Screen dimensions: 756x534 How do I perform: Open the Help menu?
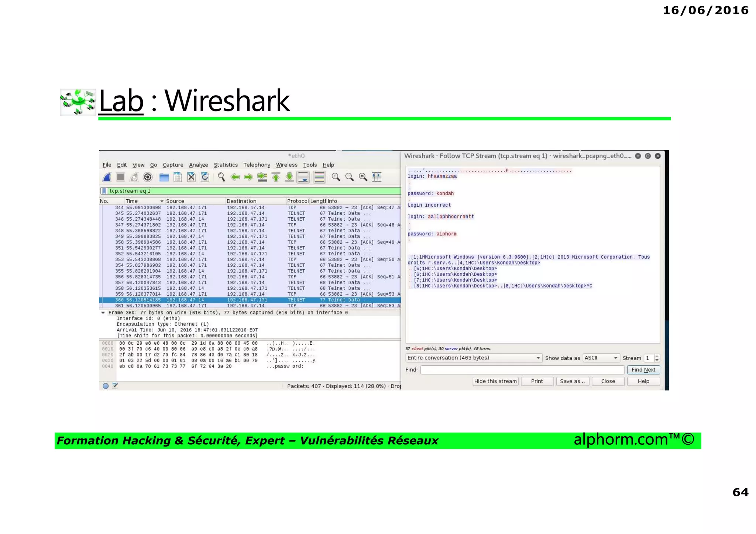pyautogui.click(x=328, y=165)
